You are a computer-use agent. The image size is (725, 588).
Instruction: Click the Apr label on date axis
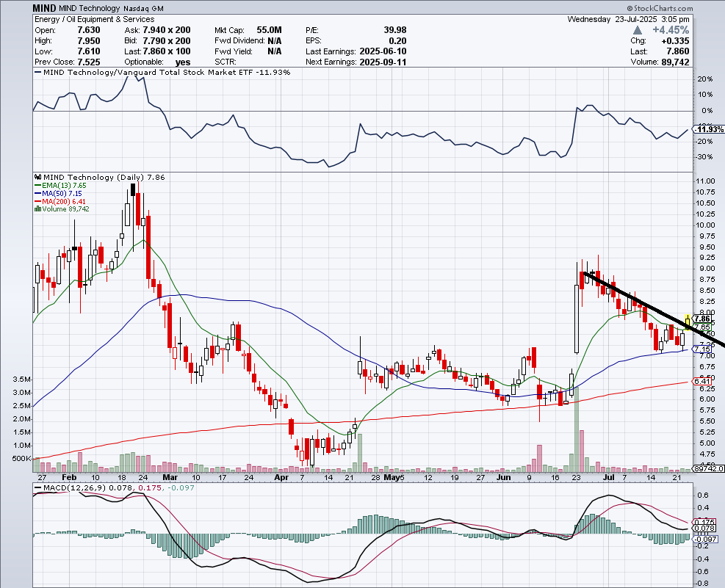pos(281,477)
